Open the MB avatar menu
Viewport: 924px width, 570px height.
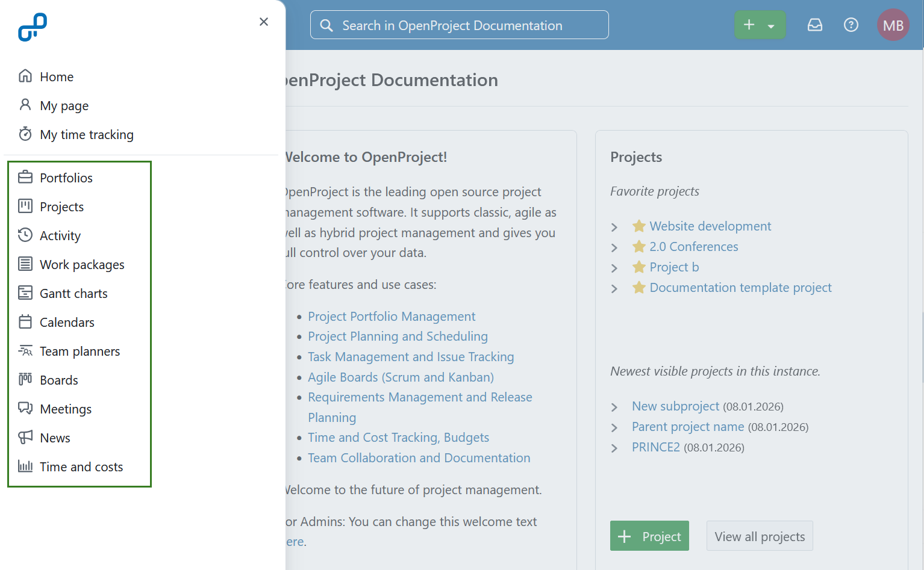tap(893, 25)
